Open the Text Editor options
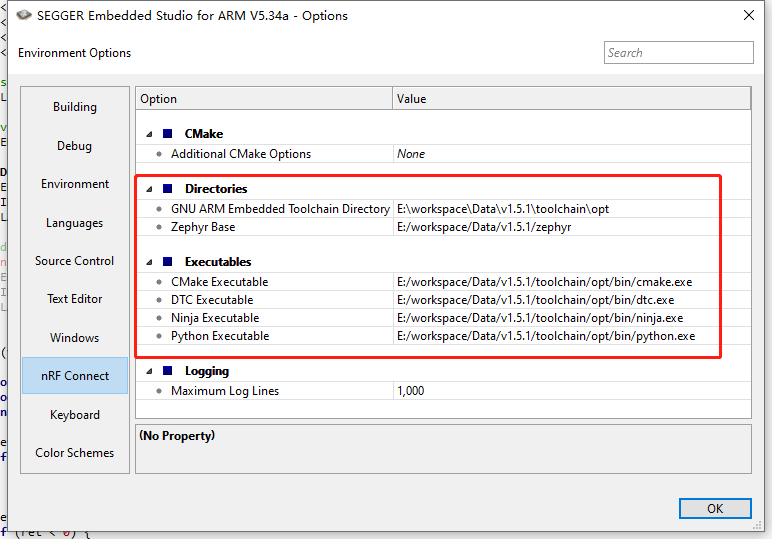The height and width of the screenshot is (539, 772). 75,299
